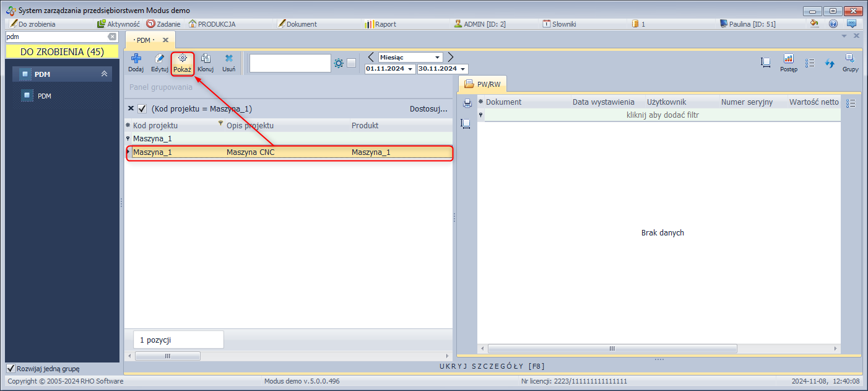Open the Postęp progress chart

click(x=789, y=59)
